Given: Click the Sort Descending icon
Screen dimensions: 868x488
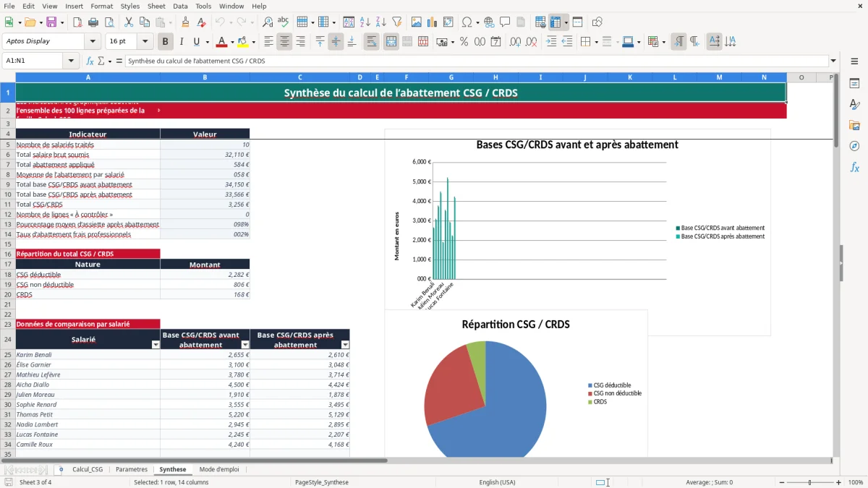Looking at the screenshot, I should [380, 22].
